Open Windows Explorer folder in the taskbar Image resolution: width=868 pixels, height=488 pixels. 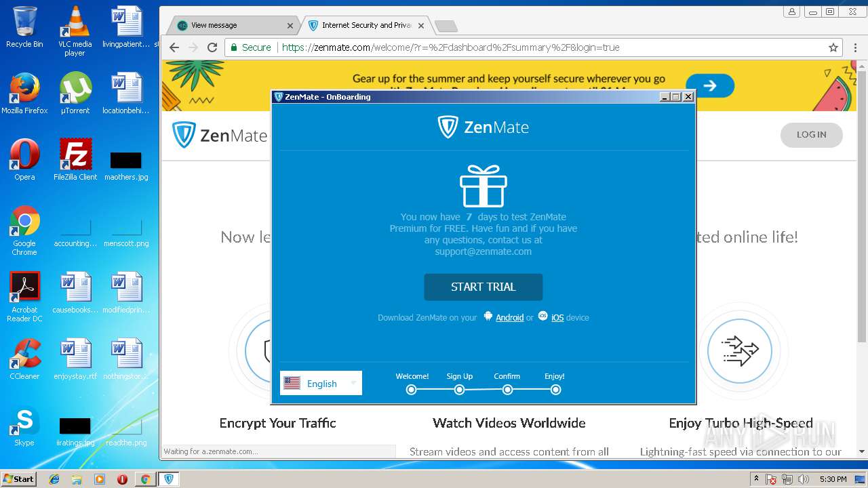click(x=77, y=479)
